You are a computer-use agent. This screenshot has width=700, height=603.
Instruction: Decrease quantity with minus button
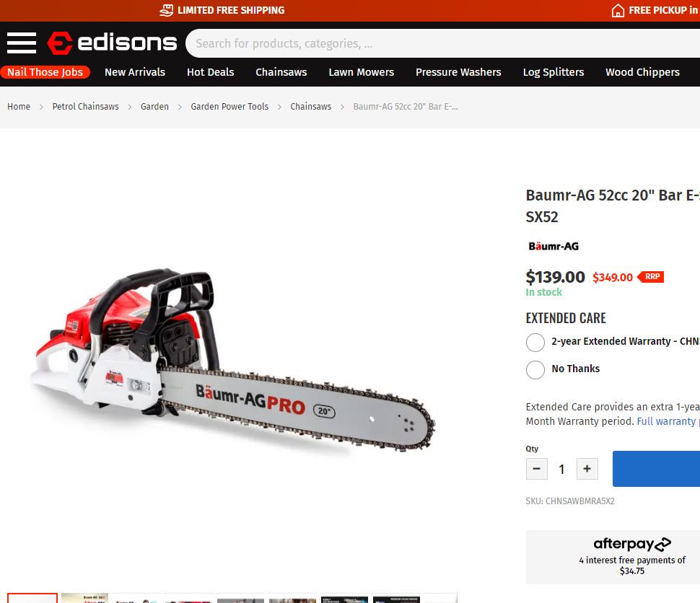pyautogui.click(x=537, y=469)
